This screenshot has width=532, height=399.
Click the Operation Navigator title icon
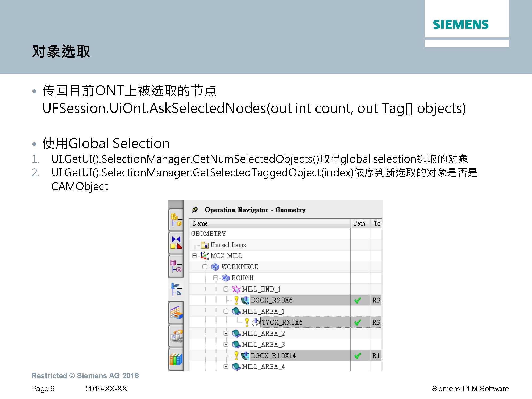[195, 210]
